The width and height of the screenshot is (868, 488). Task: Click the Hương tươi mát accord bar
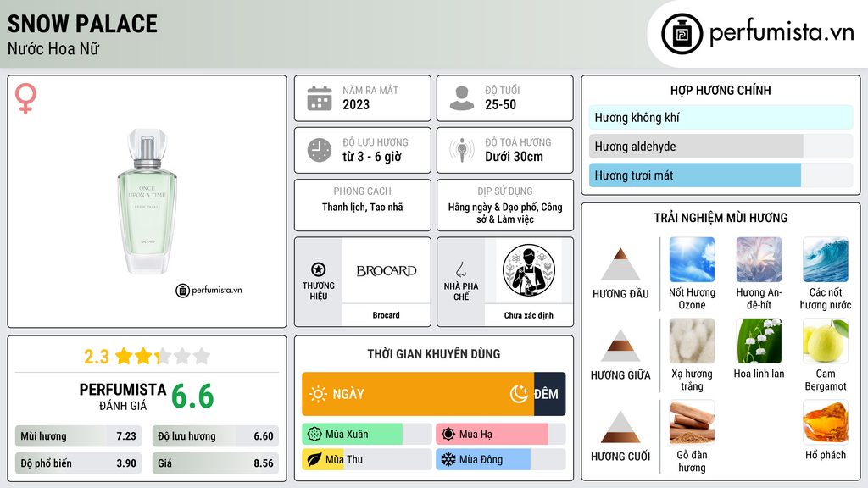721,175
